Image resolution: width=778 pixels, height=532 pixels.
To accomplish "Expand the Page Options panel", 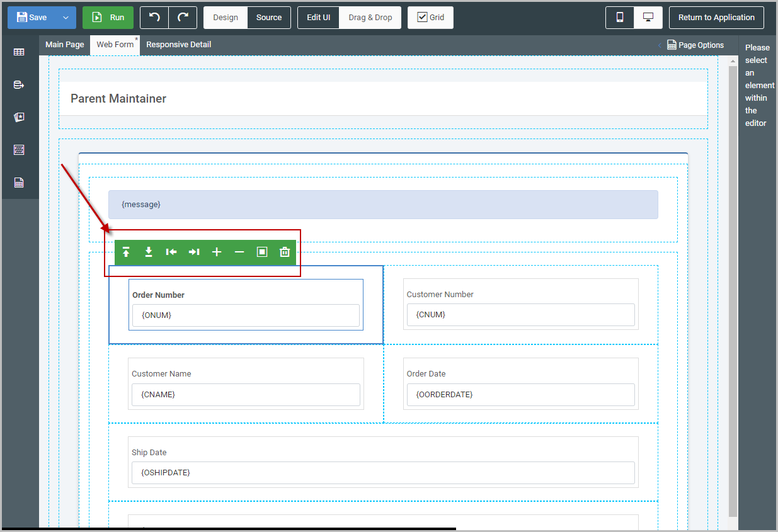I will [695, 45].
